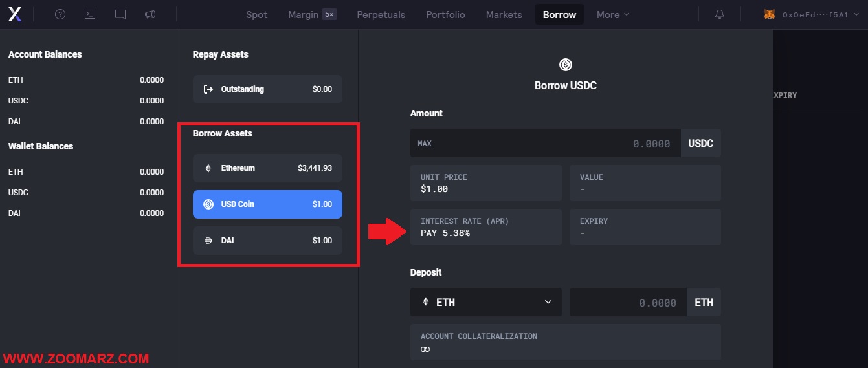
Task: Click INTEREST RATE PAY 5.38% box
Action: 486,227
